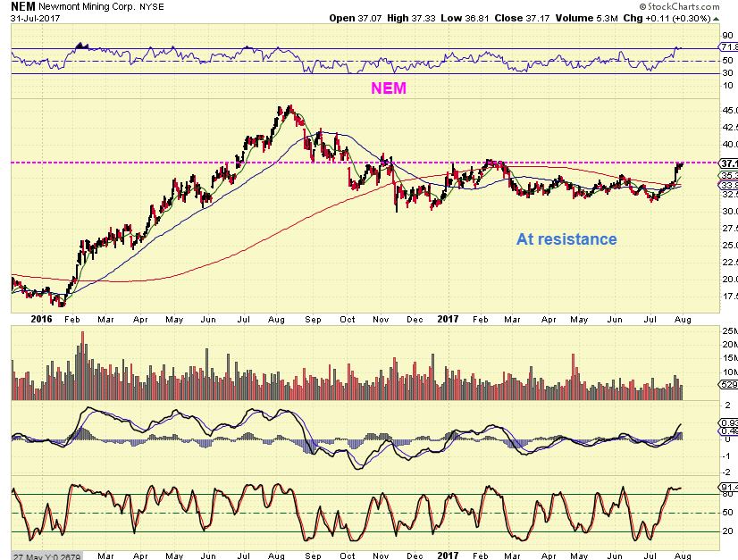Image resolution: width=738 pixels, height=560 pixels.
Task: Click the 'Open 37.07' value
Action: point(356,19)
